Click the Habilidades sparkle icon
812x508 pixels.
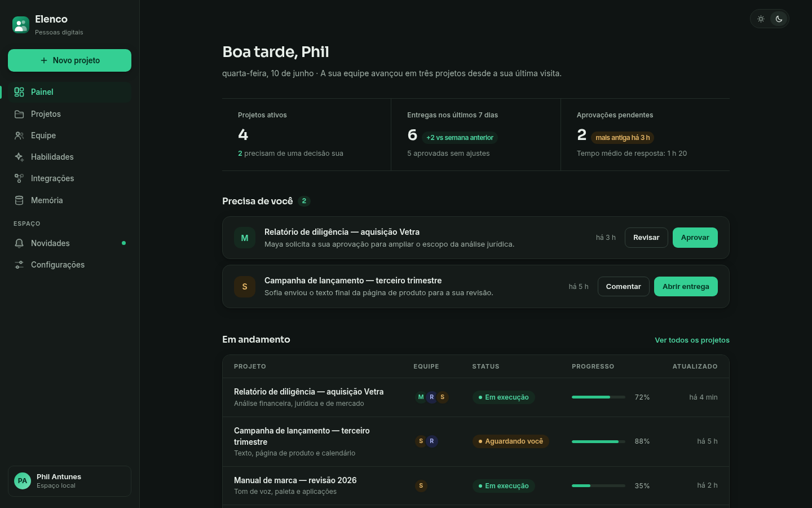click(x=19, y=157)
